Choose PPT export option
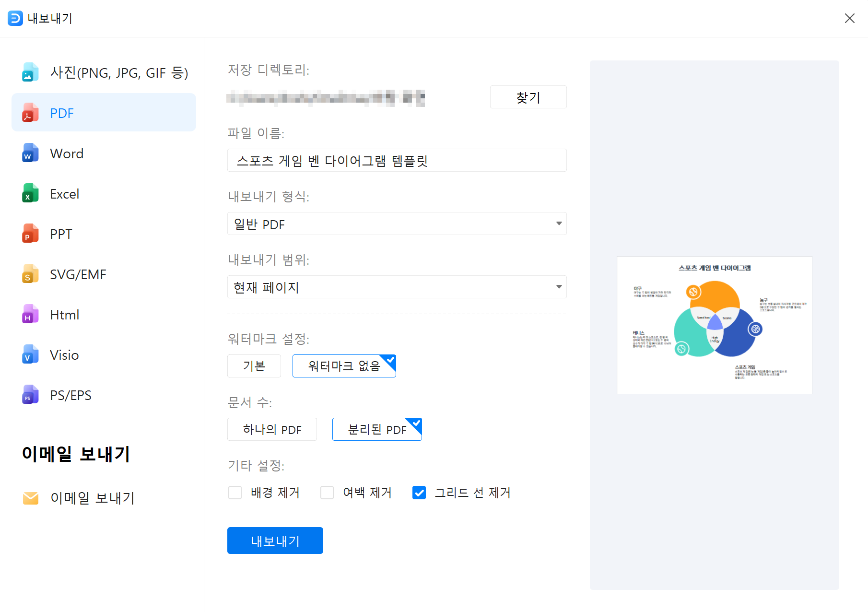 (104, 234)
